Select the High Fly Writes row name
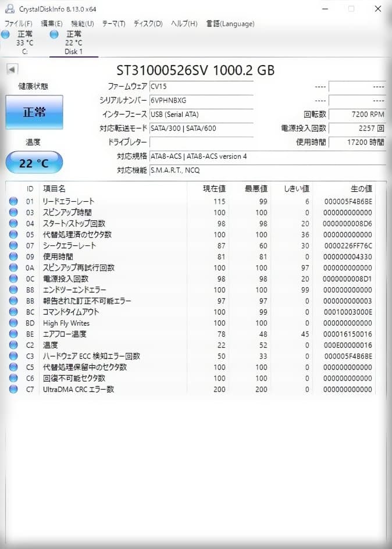 [x=66, y=323]
